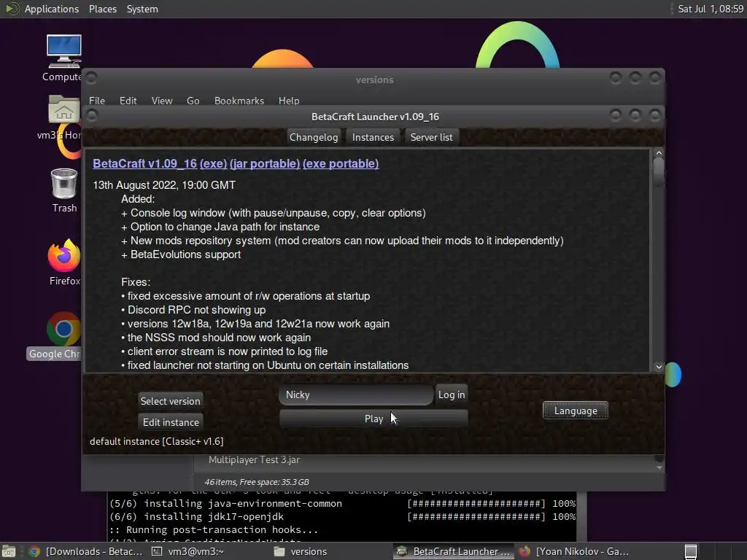Open Help menu in versions window
This screenshot has width=747, height=560.
(289, 101)
